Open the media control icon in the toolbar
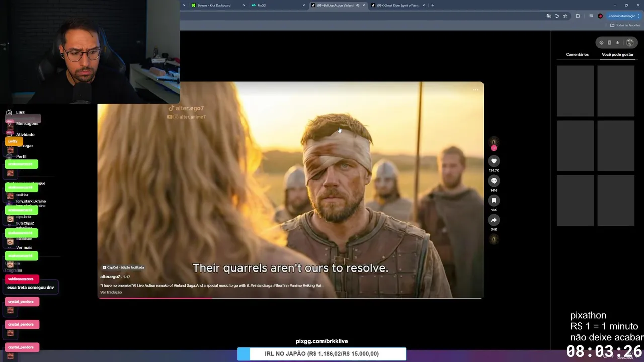 [591, 16]
